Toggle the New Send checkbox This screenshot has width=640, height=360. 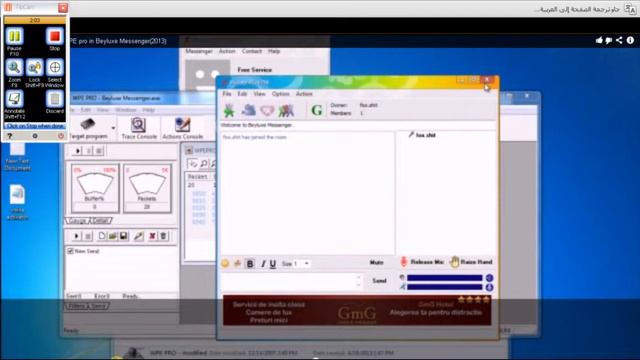coord(70,251)
